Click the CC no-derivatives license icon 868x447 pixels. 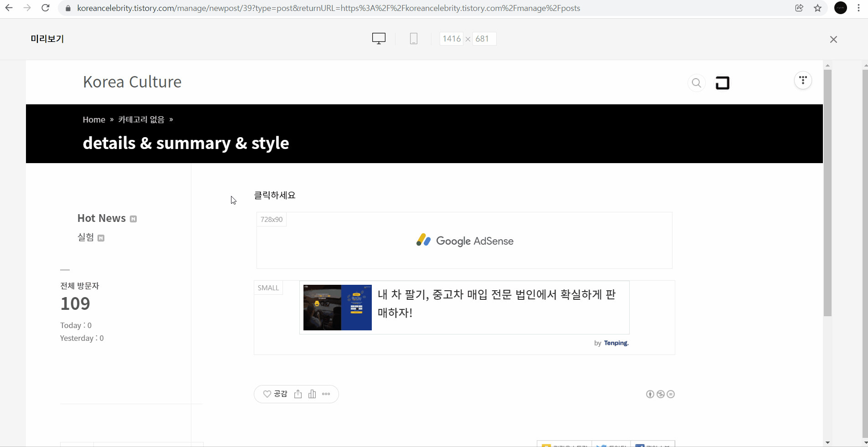pos(671,394)
